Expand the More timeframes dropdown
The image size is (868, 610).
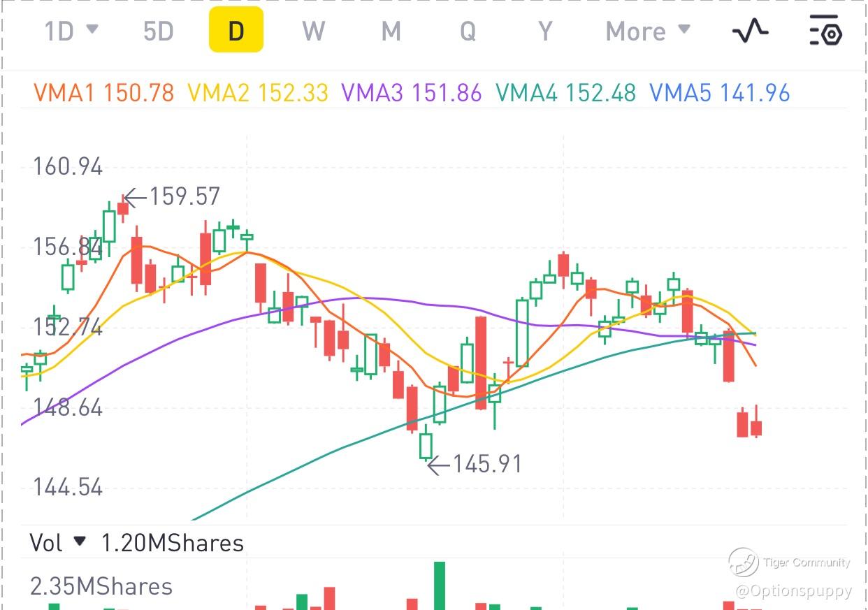tap(648, 31)
